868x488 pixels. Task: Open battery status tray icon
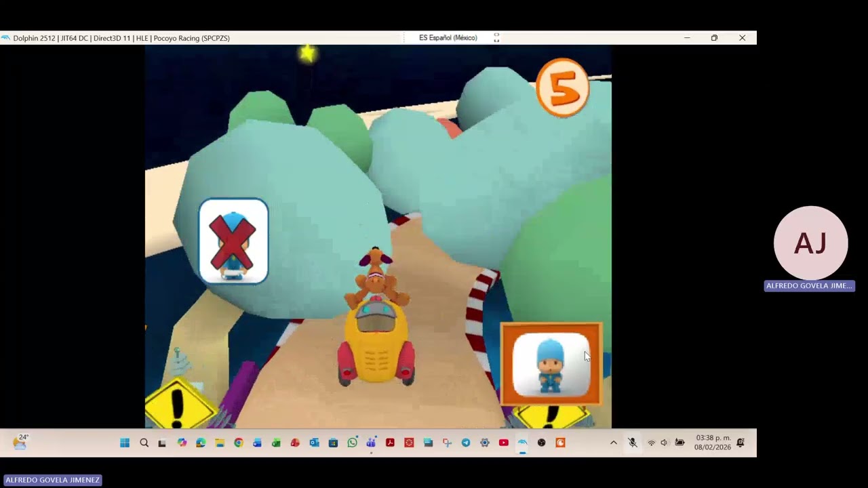[679, 443]
